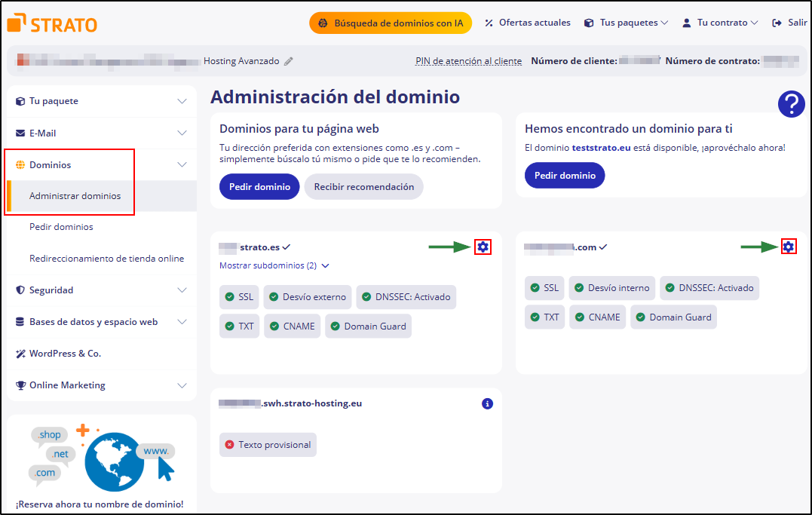Open settings gear for the .com domain
812x515 pixels.
789,246
